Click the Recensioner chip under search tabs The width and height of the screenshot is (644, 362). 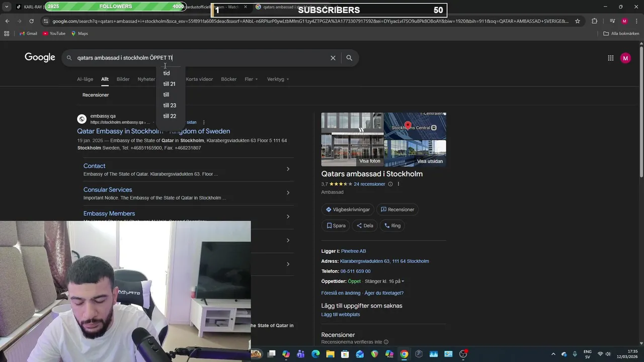tap(96, 95)
